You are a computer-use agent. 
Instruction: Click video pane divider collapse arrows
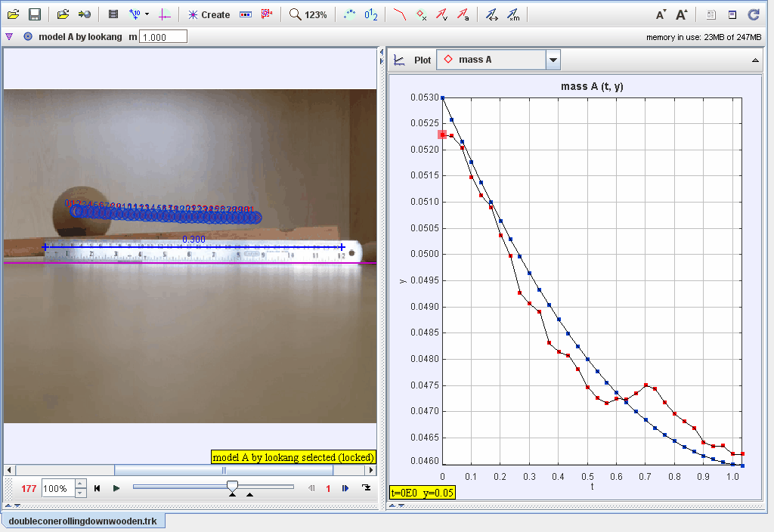(x=12, y=506)
